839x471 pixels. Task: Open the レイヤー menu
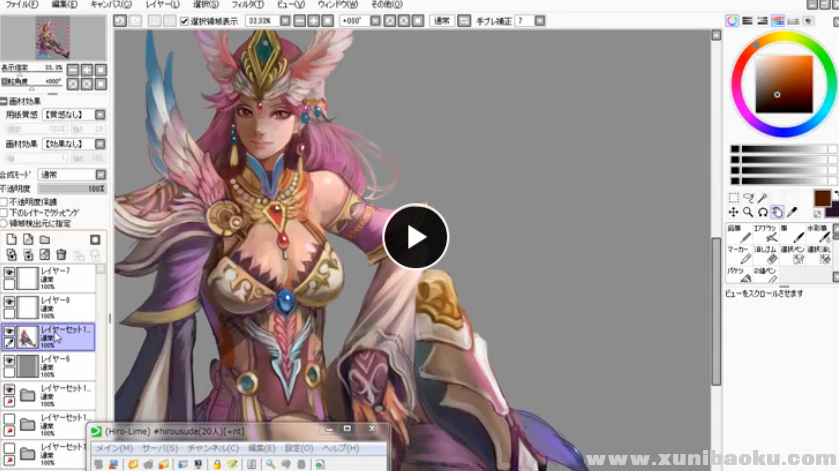click(162, 5)
